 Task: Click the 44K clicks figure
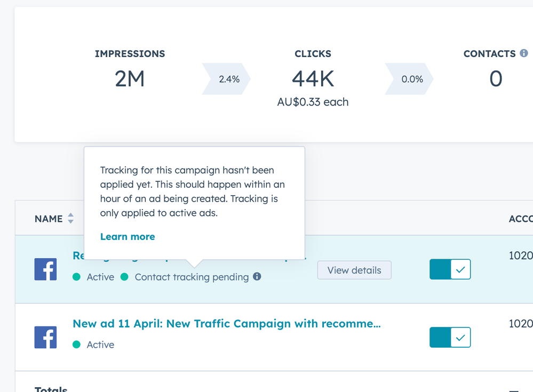(x=313, y=79)
